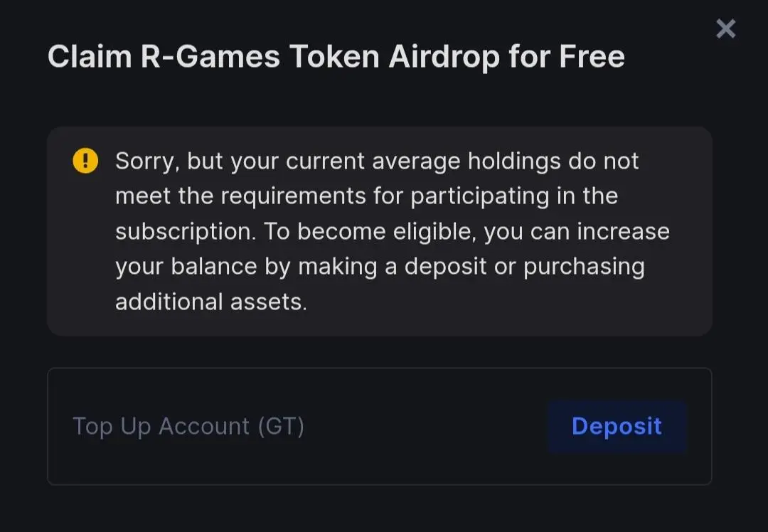
Task: Click the Claim R-Games Token Airdrop heading
Action: (x=336, y=57)
